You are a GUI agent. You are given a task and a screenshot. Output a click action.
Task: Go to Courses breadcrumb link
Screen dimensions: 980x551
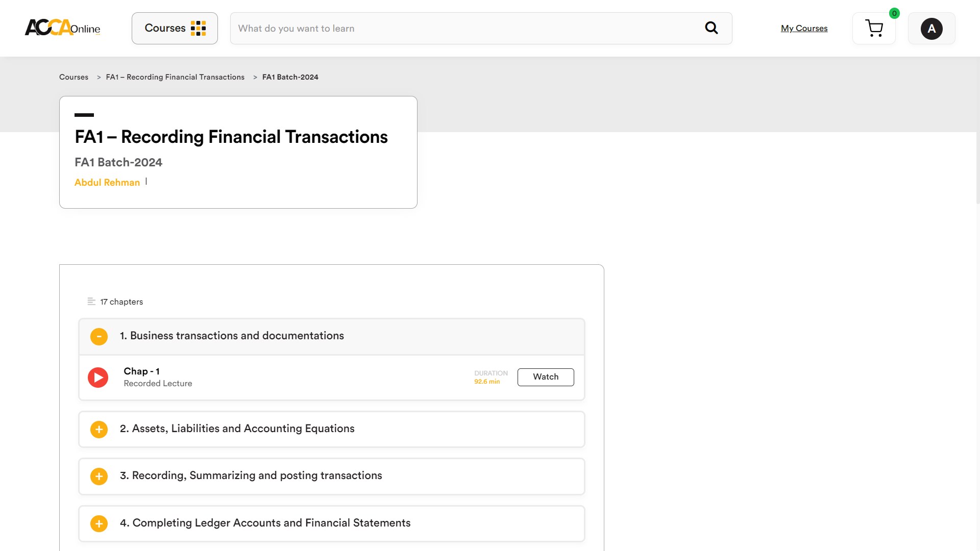coord(73,77)
